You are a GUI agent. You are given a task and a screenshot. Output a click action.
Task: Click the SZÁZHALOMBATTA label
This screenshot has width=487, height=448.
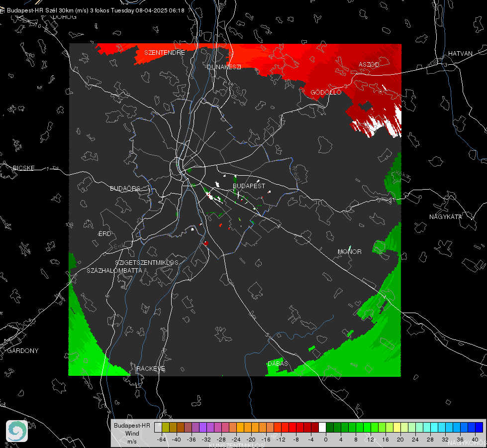tap(114, 270)
